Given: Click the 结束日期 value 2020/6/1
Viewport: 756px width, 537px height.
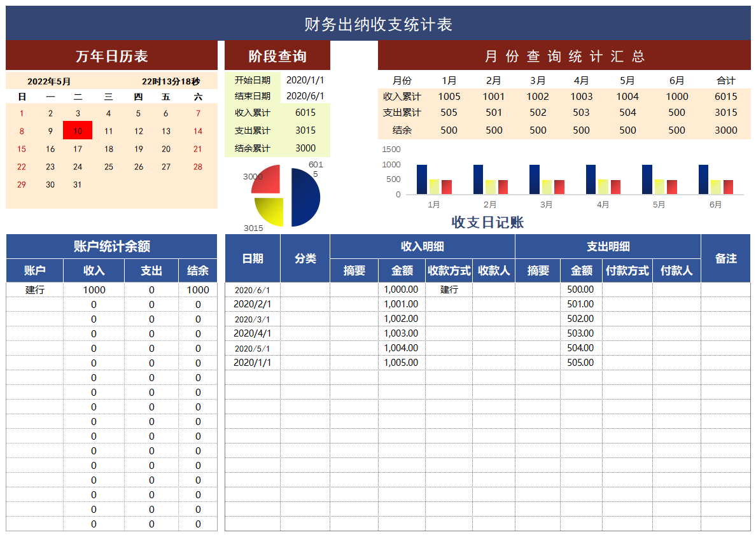Looking at the screenshot, I should click(304, 97).
